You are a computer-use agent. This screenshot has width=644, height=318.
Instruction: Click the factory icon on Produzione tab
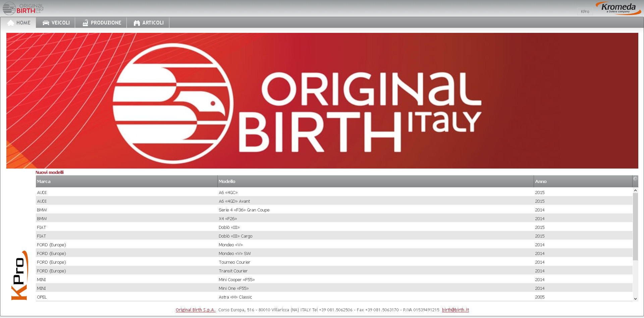pos(85,23)
